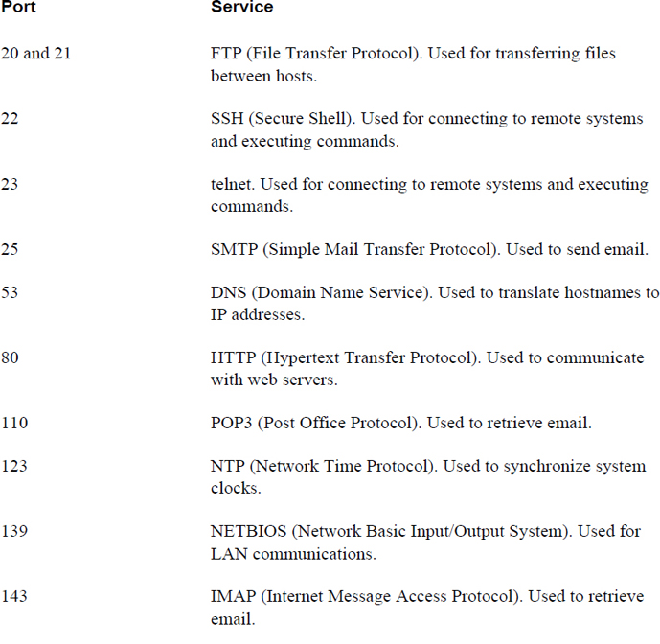This screenshot has height=644, width=660.
Task: Select the port entry "20 and 21"
Action: pyautogui.click(x=35, y=54)
